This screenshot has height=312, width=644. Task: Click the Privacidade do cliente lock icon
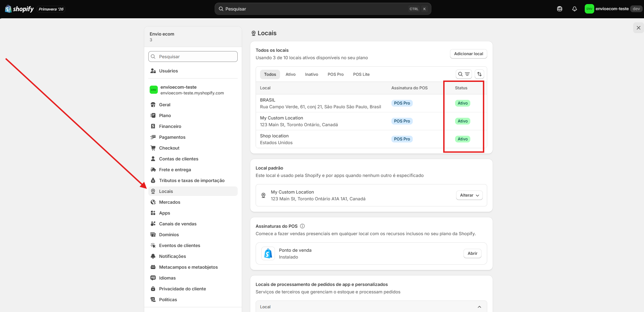(153, 289)
